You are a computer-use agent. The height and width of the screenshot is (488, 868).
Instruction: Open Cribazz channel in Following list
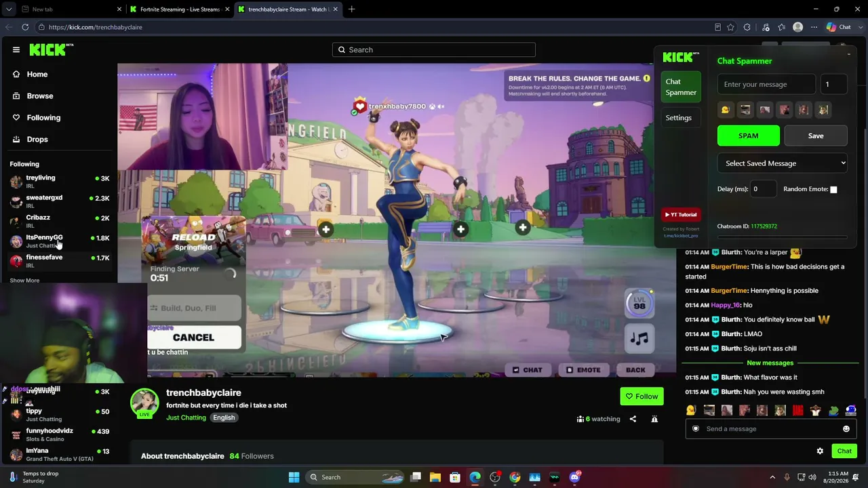(x=60, y=221)
